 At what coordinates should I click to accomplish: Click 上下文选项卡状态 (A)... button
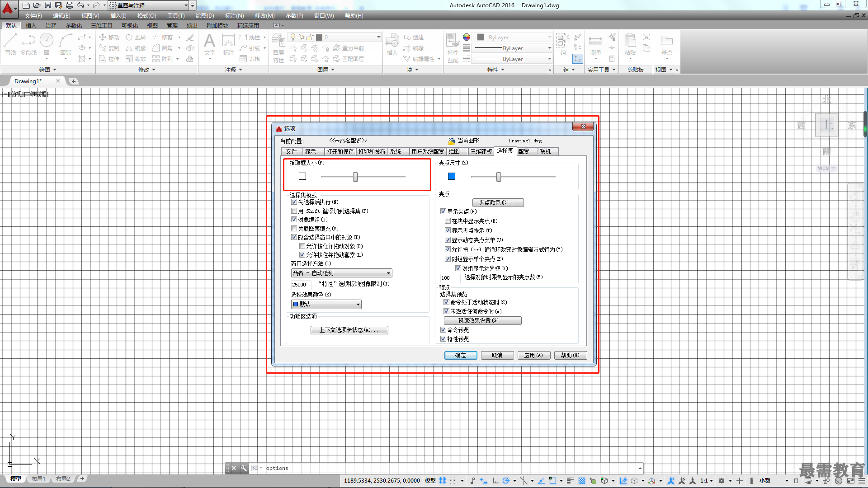(x=349, y=330)
